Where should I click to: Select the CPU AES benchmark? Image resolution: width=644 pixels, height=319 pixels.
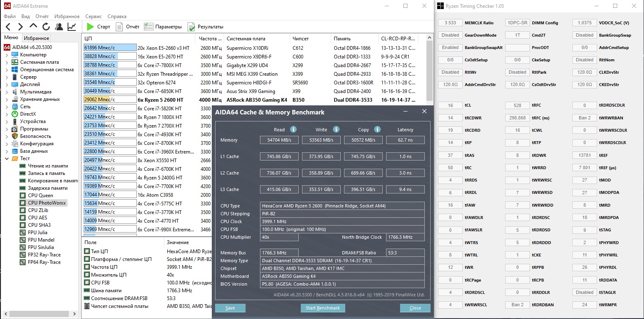33,218
